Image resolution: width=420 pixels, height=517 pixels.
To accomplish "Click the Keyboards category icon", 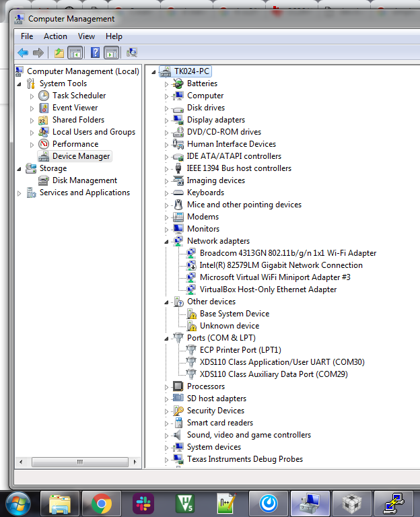I will (x=178, y=193).
